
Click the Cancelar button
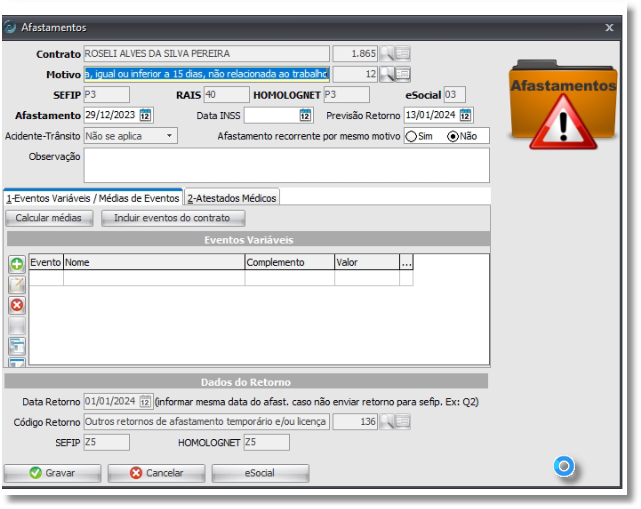coord(157,473)
